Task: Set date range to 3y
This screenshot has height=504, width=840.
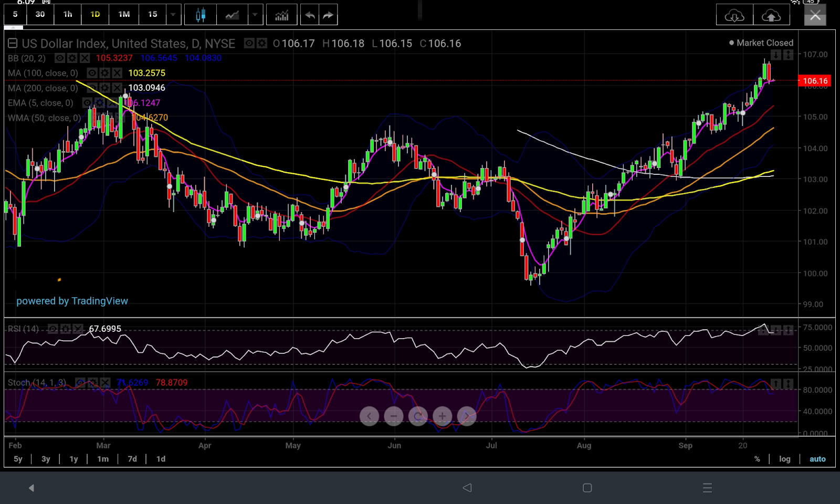Action: [x=46, y=459]
